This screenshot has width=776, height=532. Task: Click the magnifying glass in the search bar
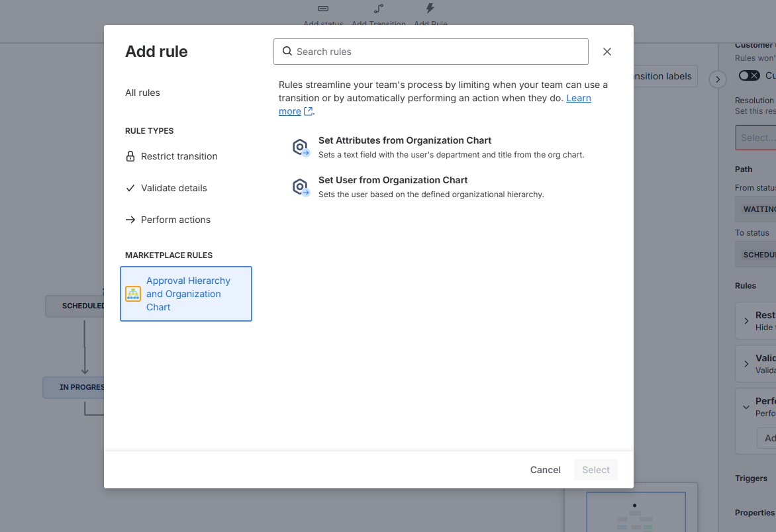(x=287, y=51)
